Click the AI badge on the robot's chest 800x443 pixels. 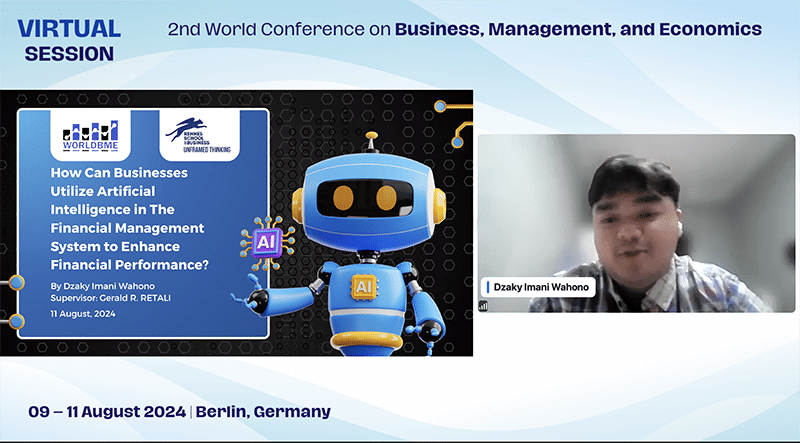click(362, 287)
